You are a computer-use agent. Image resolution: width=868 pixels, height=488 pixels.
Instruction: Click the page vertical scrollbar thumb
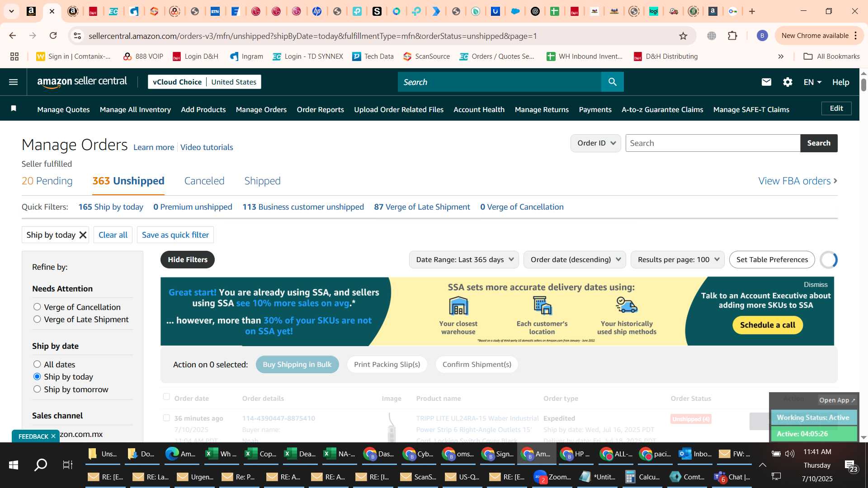(x=863, y=84)
